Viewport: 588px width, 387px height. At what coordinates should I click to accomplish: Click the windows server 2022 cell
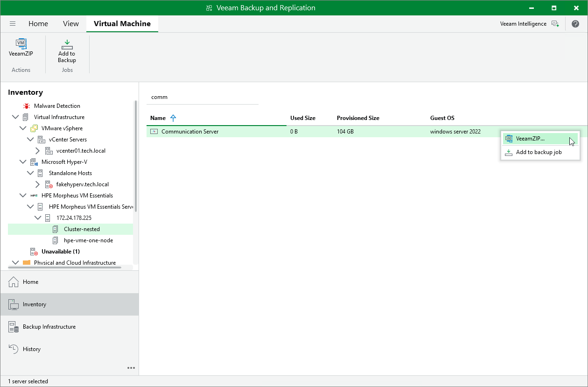click(455, 132)
